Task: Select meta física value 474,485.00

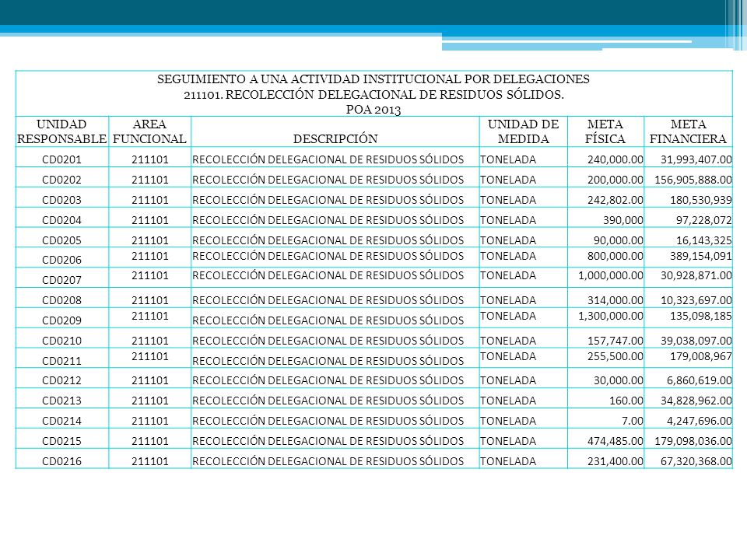Action: coord(615,441)
